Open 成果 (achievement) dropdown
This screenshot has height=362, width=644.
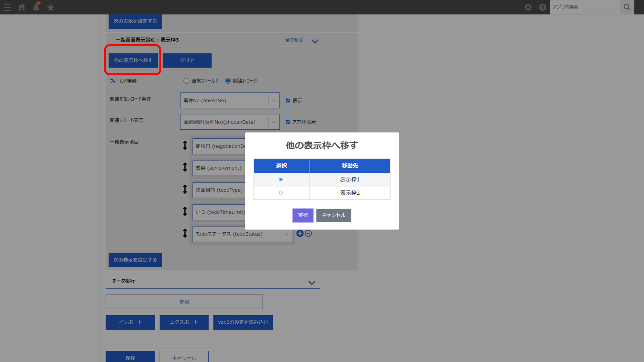coord(219,168)
